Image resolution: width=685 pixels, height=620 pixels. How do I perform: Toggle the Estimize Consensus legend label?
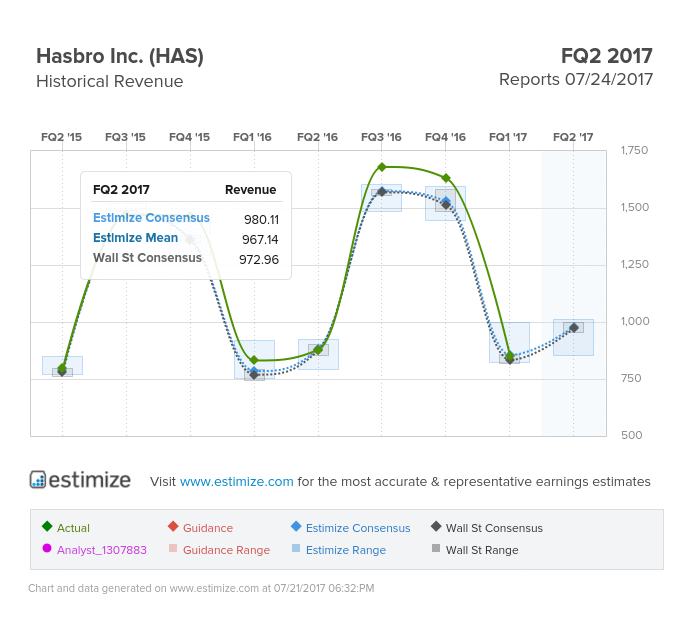(x=358, y=528)
